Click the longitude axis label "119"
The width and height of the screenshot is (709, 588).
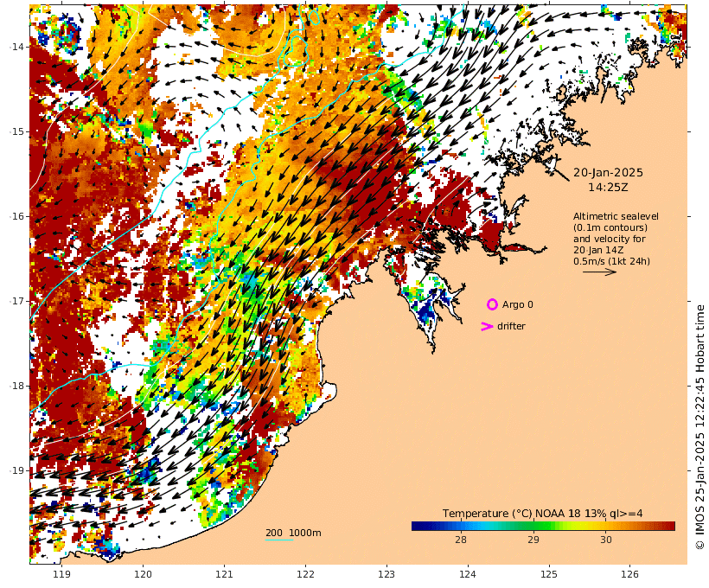62,574
